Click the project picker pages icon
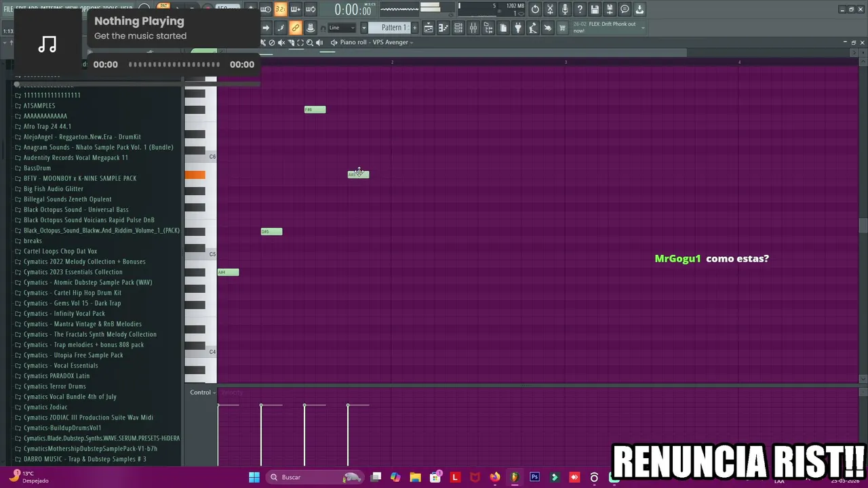 503,28
